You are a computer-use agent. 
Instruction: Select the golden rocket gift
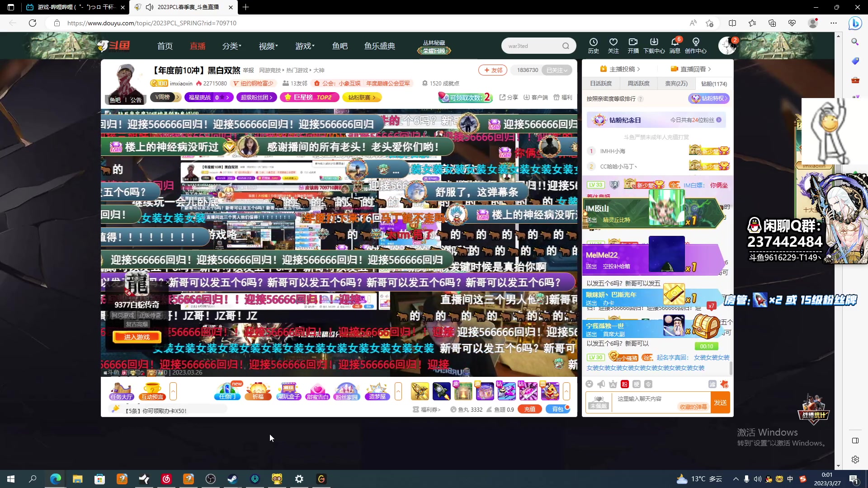click(420, 391)
